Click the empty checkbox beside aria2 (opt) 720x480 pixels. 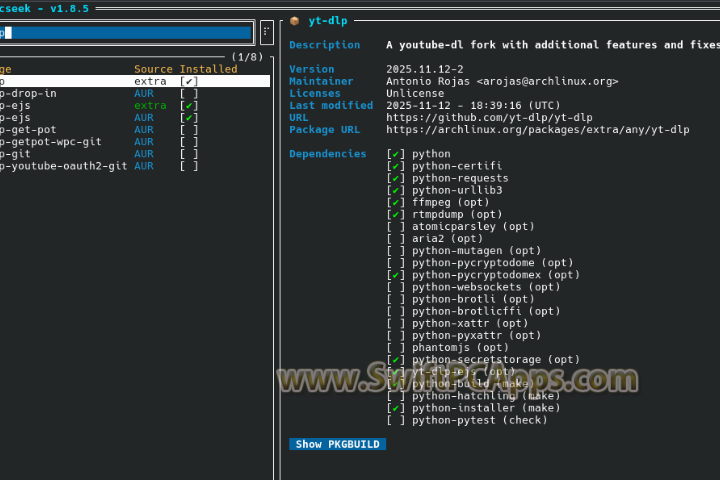tap(395, 238)
